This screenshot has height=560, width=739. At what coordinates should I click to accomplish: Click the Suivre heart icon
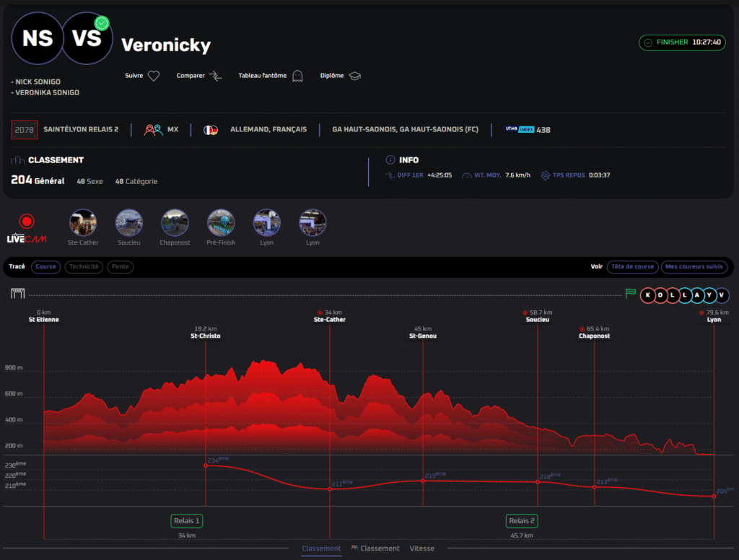(153, 76)
